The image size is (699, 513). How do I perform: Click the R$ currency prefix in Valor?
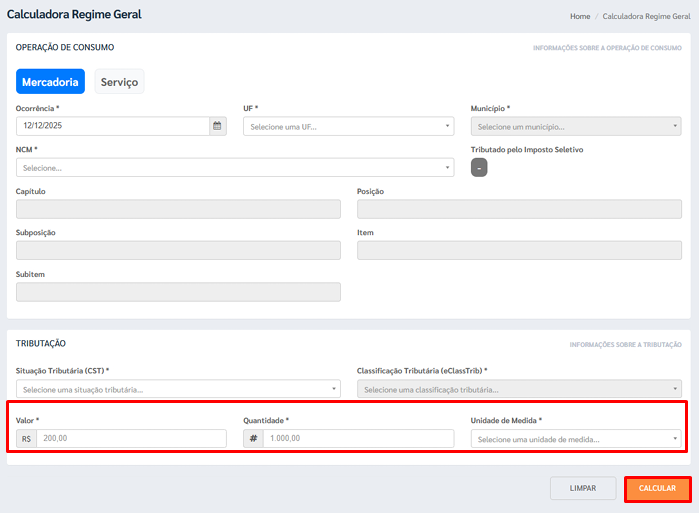[x=26, y=438]
